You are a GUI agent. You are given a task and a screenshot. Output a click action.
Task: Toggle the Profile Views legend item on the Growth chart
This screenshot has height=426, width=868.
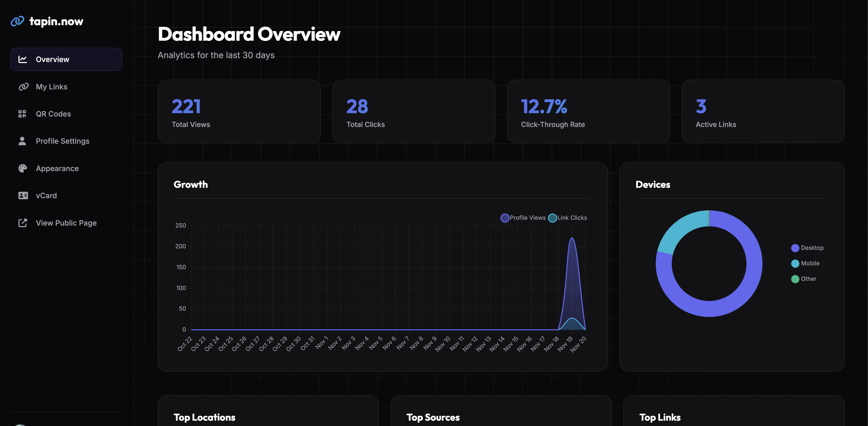523,218
